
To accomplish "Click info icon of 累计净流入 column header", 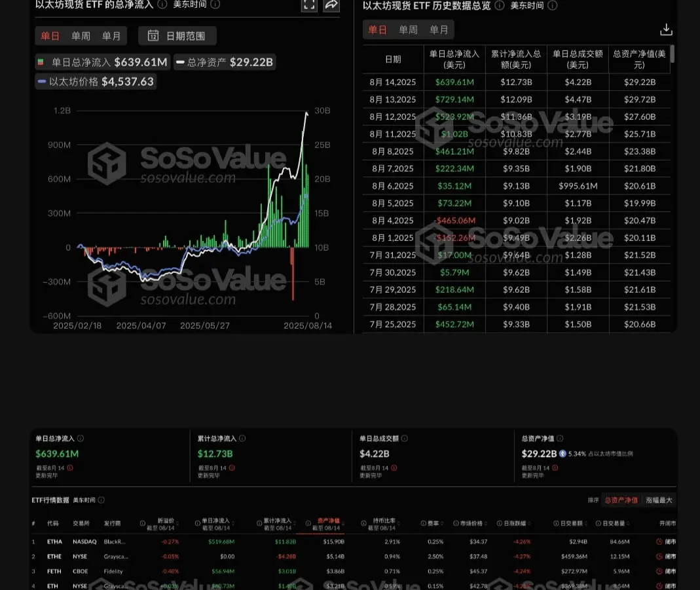I will click(259, 523).
